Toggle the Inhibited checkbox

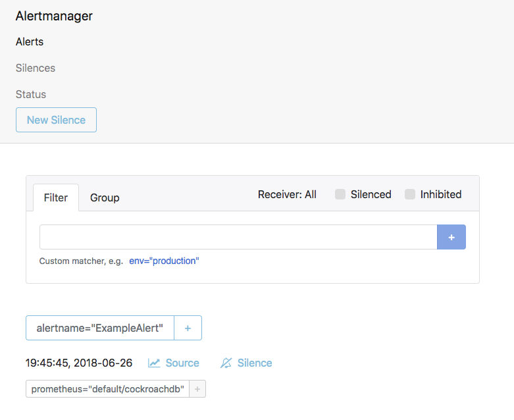coord(410,194)
